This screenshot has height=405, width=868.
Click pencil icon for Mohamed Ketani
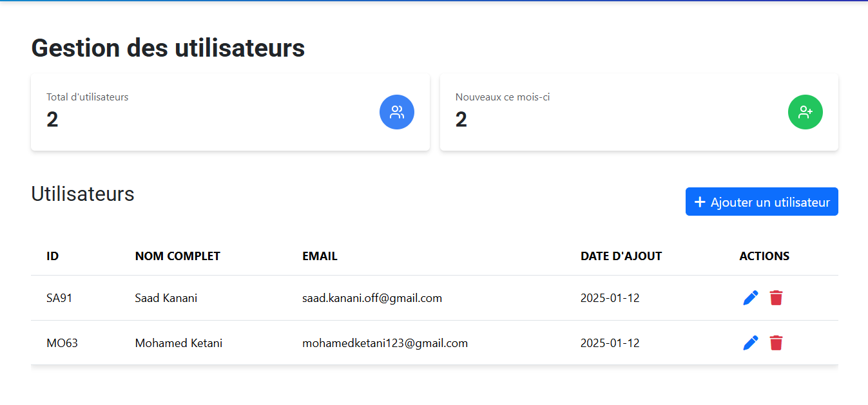point(750,343)
